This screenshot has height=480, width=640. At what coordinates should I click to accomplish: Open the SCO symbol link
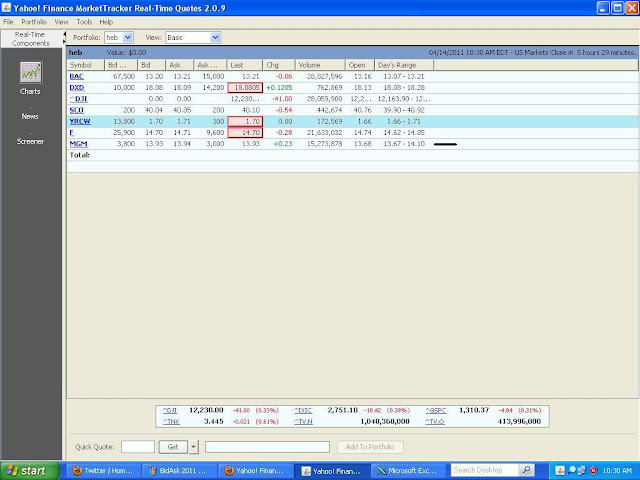(x=76, y=110)
